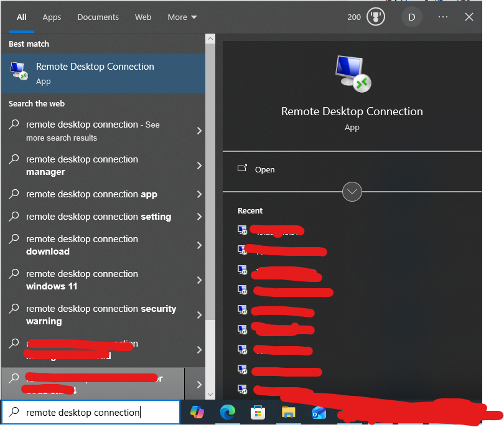Expand arrow for 'remote desktop connection setting'
The width and height of the screenshot is (504, 427).
[199, 217]
